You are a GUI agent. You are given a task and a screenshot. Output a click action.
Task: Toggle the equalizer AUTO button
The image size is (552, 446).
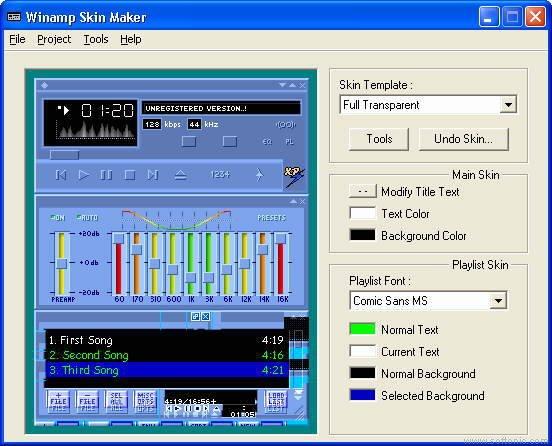[x=87, y=218]
